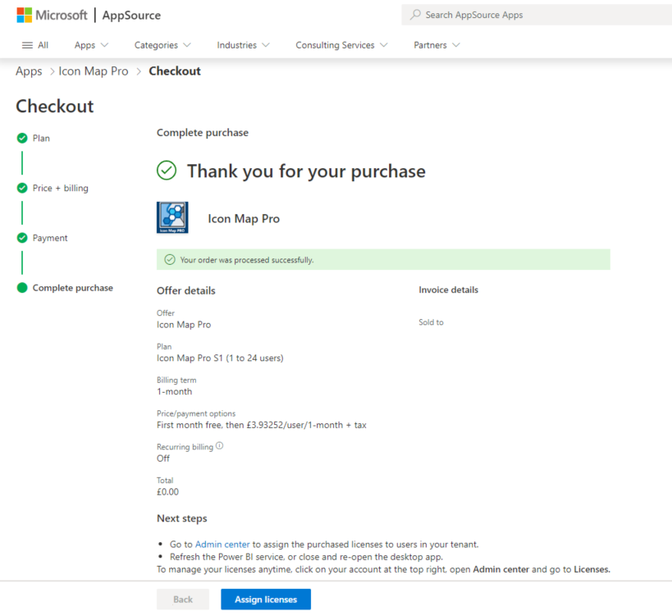Open the All hamburger menu
Image resolution: width=672 pixels, height=616 pixels.
(34, 45)
